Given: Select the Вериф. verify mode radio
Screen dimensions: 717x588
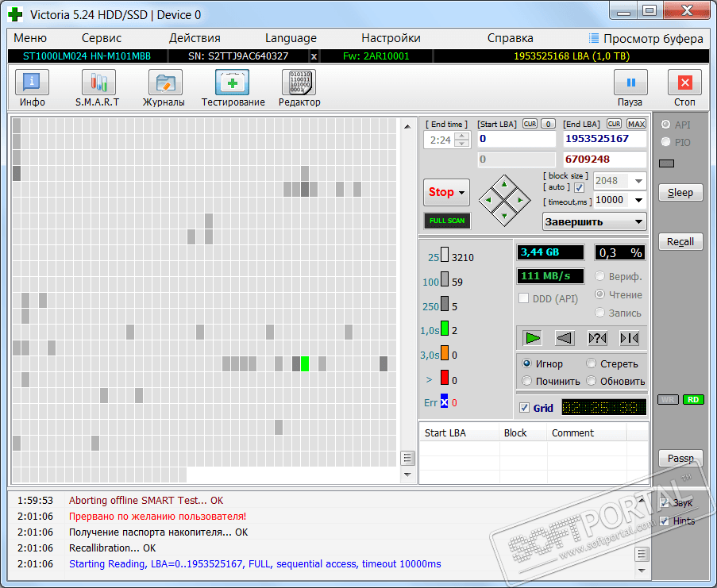Looking at the screenshot, I should (x=600, y=276).
